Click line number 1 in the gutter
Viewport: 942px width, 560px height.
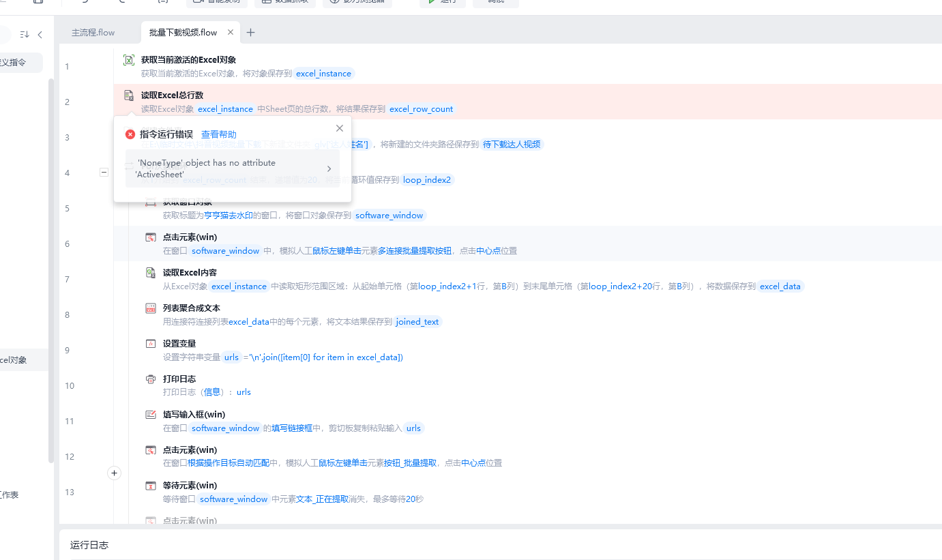coord(67,67)
